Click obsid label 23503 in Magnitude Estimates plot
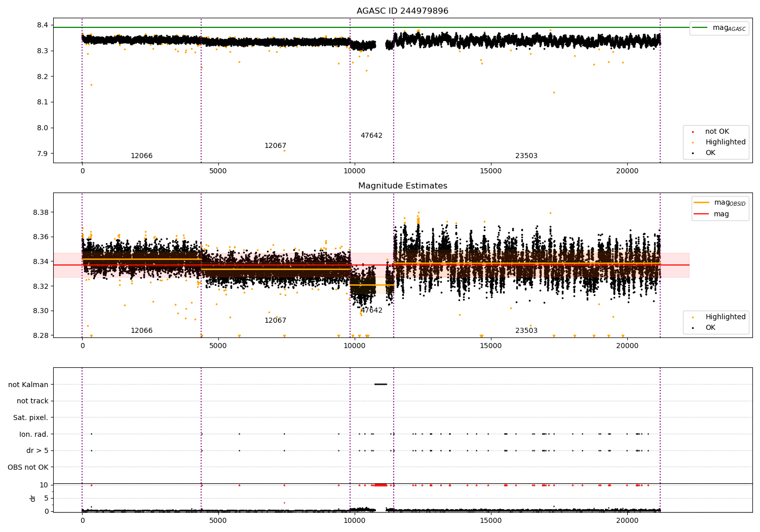 point(526,331)
